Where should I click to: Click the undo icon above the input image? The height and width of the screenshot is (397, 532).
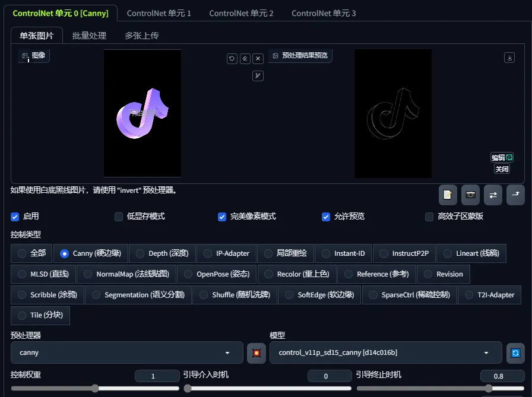(x=232, y=58)
